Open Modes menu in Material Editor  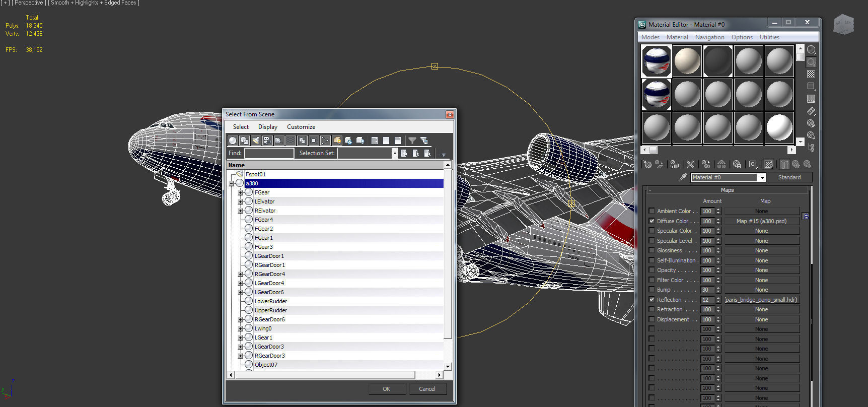coord(650,37)
